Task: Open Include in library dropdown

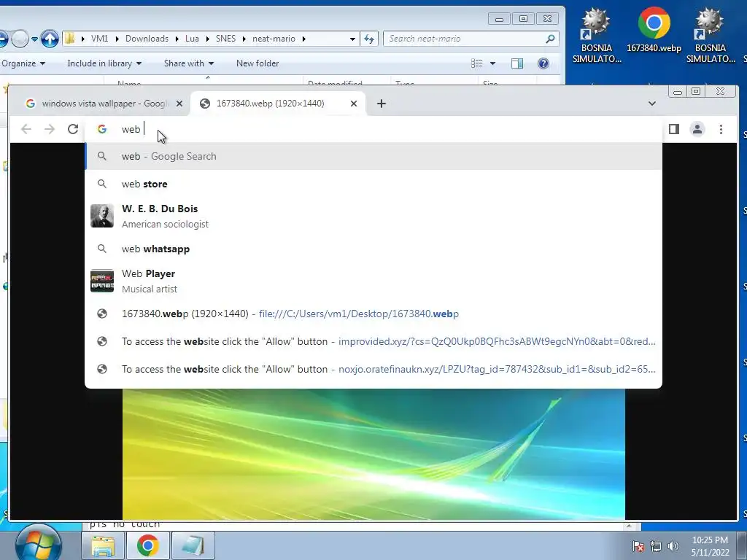Action: (x=104, y=63)
